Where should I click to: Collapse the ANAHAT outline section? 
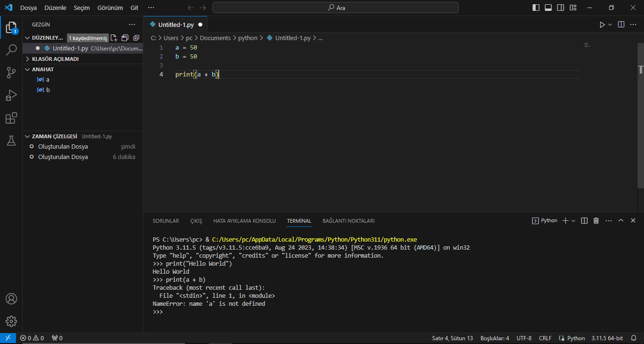pyautogui.click(x=42, y=69)
